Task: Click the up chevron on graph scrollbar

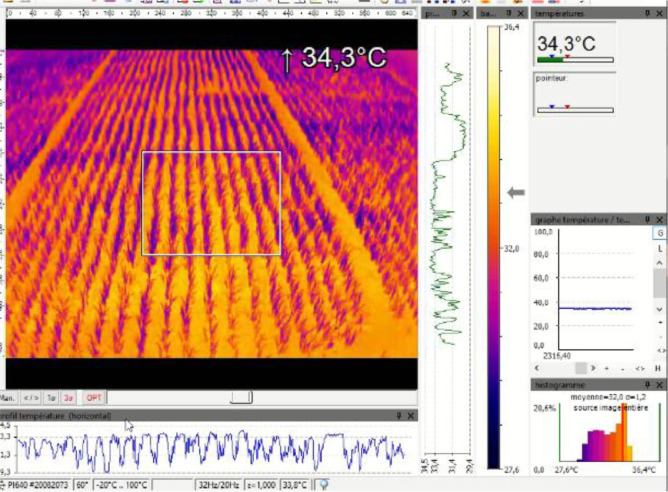Action: pos(659,263)
